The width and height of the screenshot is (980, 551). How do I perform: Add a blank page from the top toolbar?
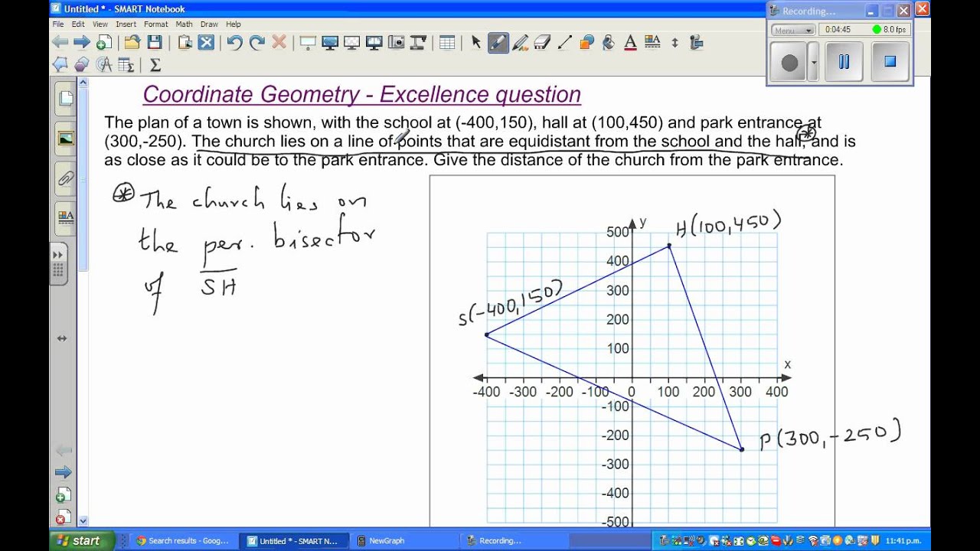click(103, 42)
